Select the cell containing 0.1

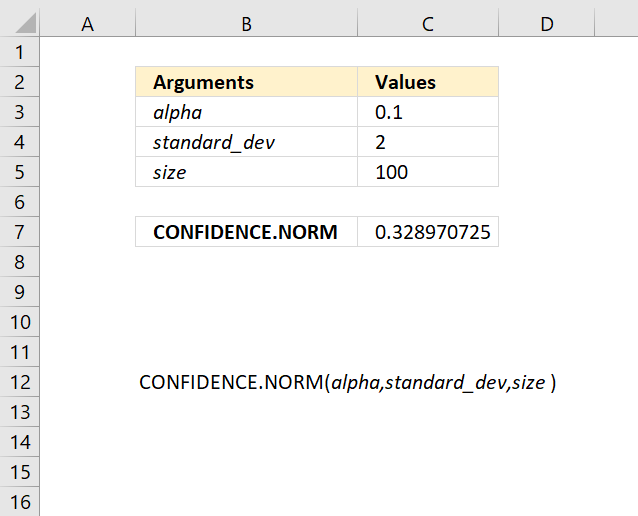pyautogui.click(x=428, y=112)
